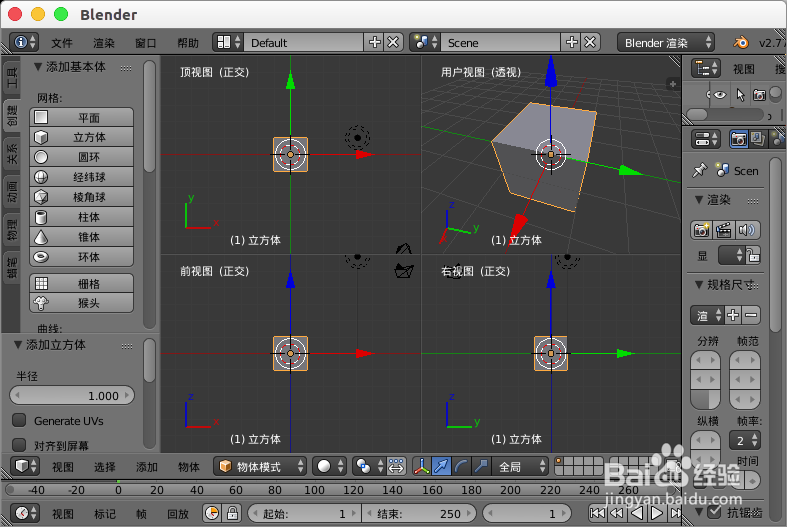Open the 物体模式 mode dropdown

259,466
